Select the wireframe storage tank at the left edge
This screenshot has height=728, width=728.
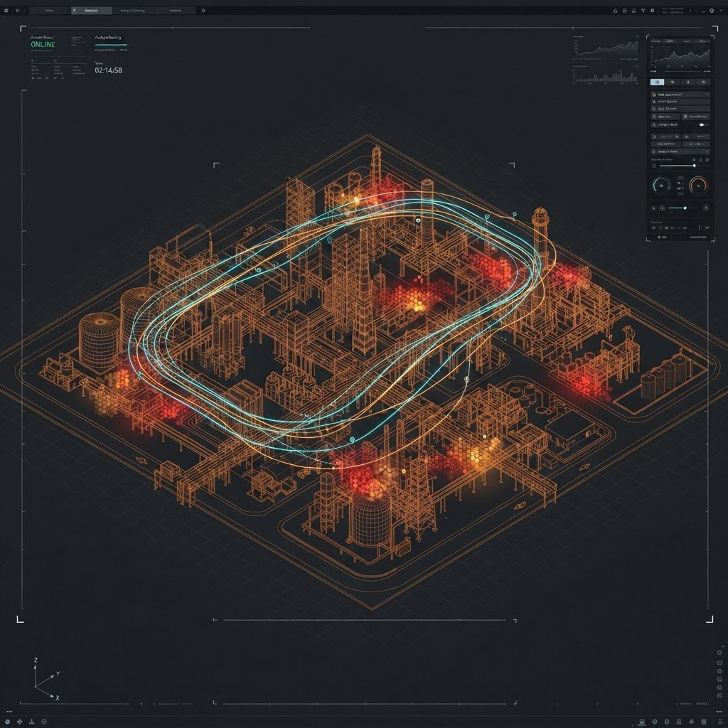tap(98, 341)
